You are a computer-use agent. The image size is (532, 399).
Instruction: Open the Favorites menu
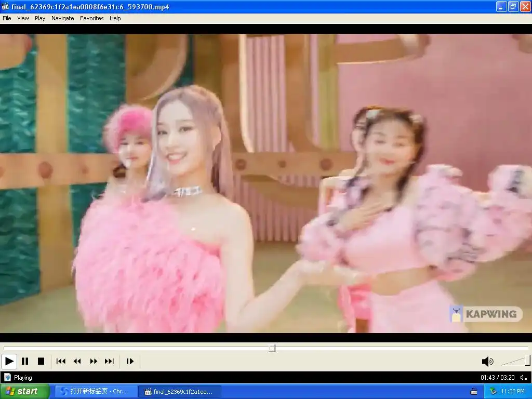pos(91,18)
